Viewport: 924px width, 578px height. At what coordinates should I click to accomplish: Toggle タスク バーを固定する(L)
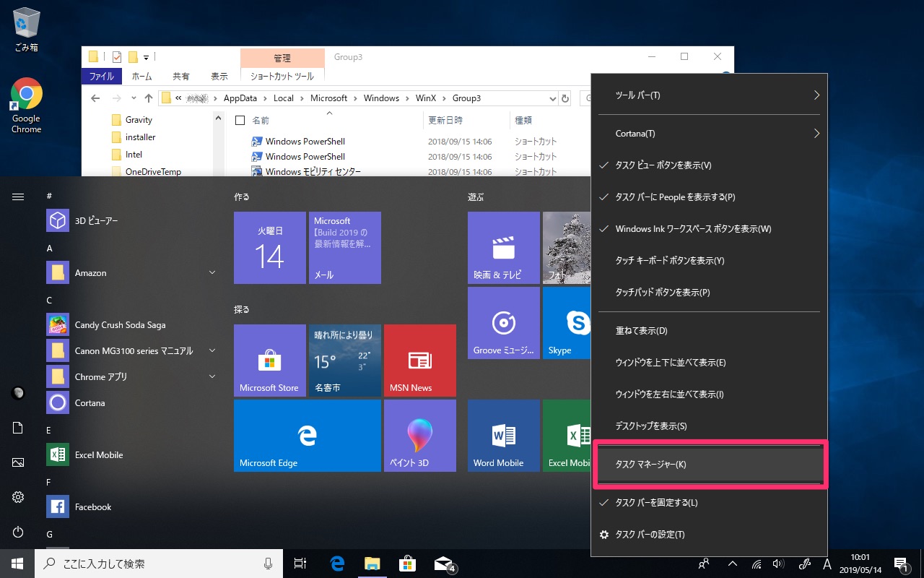pyautogui.click(x=709, y=503)
